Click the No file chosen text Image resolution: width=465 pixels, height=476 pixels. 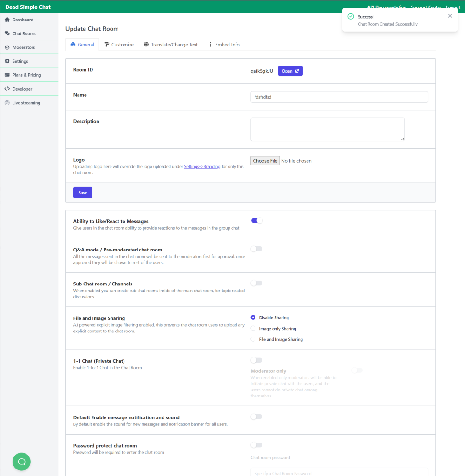(296, 160)
